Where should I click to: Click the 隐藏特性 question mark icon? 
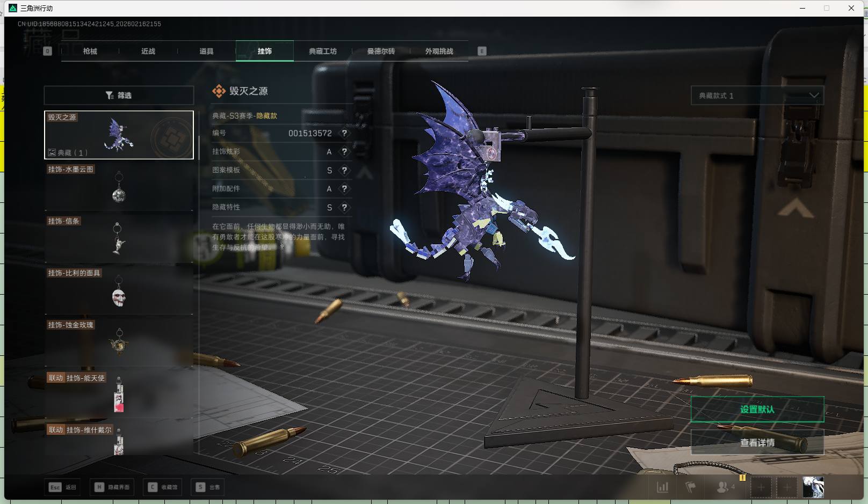tap(344, 207)
